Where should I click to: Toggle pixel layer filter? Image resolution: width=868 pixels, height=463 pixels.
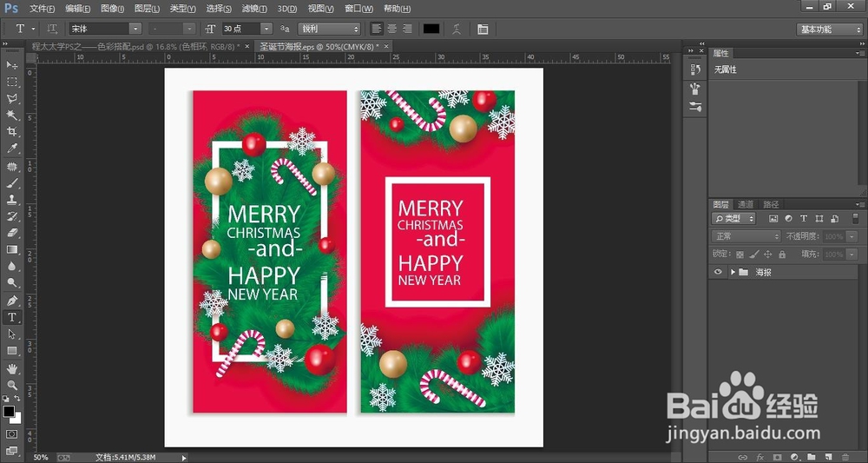[x=773, y=219]
